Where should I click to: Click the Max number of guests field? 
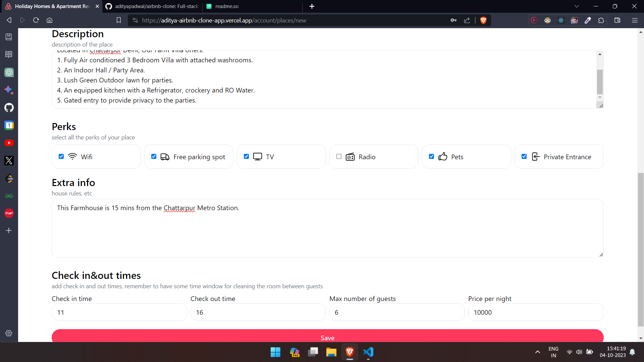tap(397, 312)
